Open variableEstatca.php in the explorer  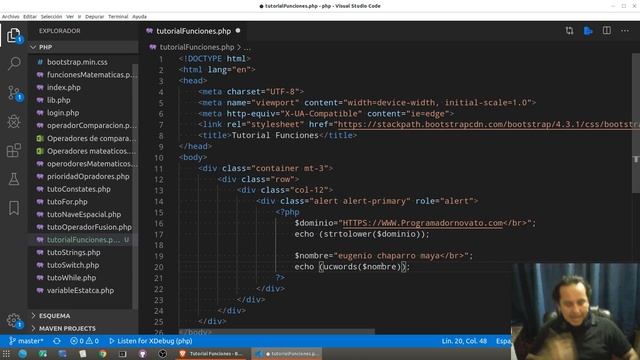pyautogui.click(x=80, y=290)
